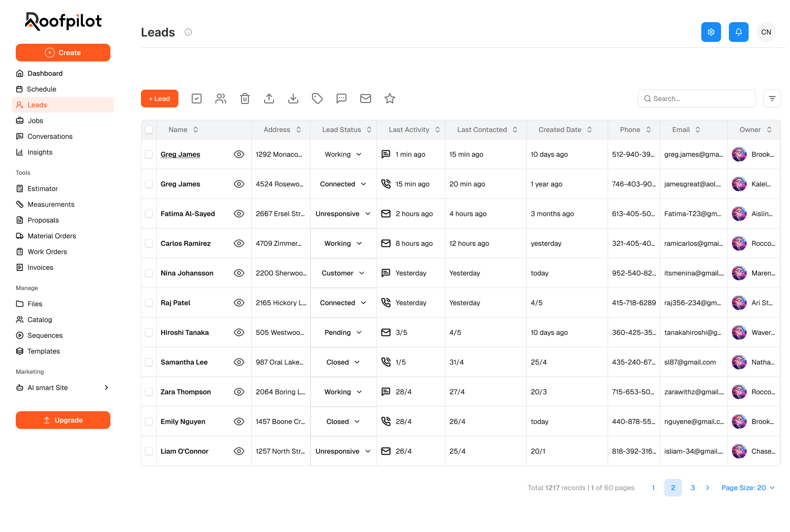Click the trash delete toolbar icon
790x532 pixels.
(x=245, y=99)
